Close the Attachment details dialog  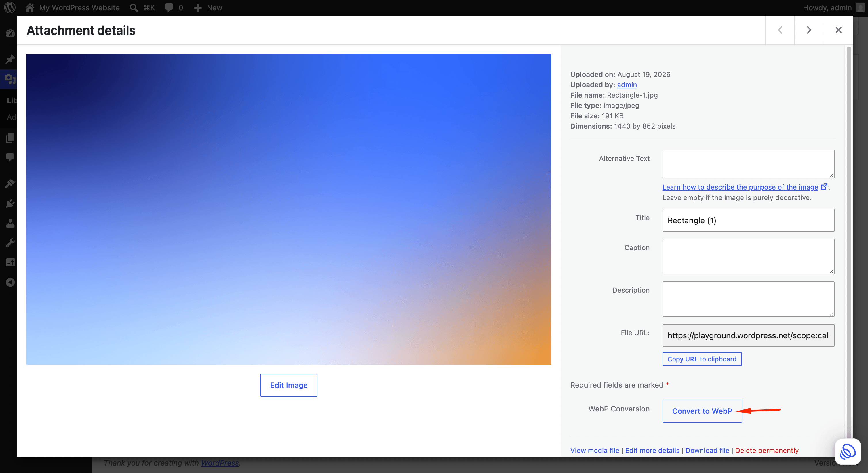point(838,30)
